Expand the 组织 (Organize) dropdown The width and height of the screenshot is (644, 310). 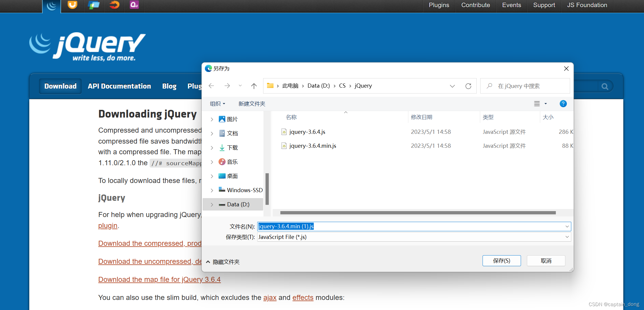tap(217, 104)
